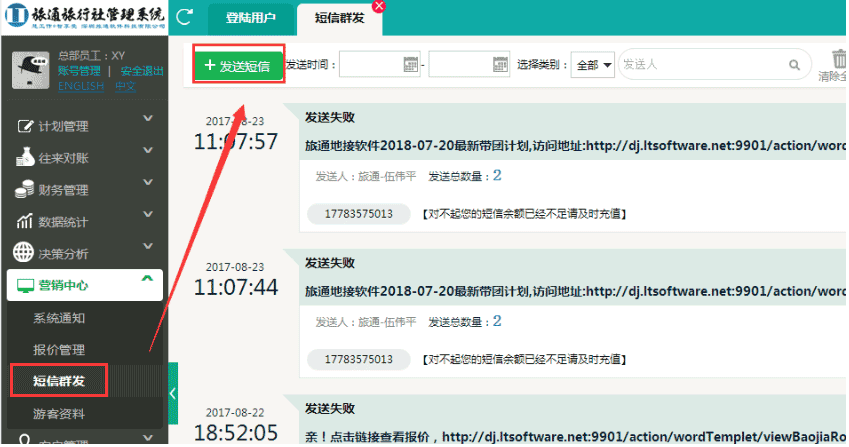This screenshot has width=849, height=447.
Task: Expand the 往来对账 chevron
Action: [147, 150]
